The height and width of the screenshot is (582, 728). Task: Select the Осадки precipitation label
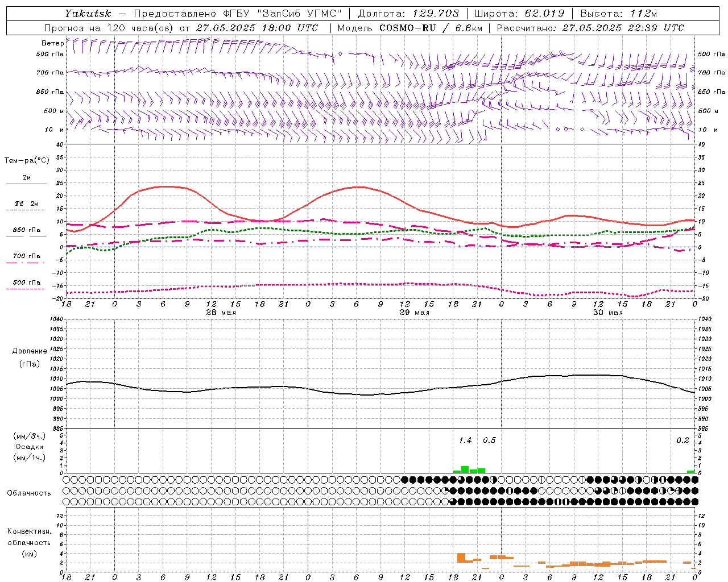tap(30, 447)
